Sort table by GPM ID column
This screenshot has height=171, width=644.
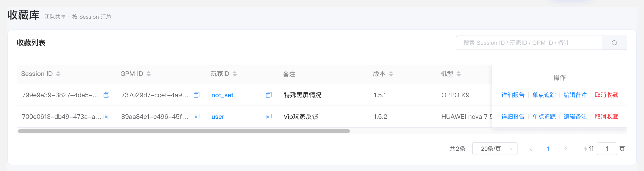149,74
